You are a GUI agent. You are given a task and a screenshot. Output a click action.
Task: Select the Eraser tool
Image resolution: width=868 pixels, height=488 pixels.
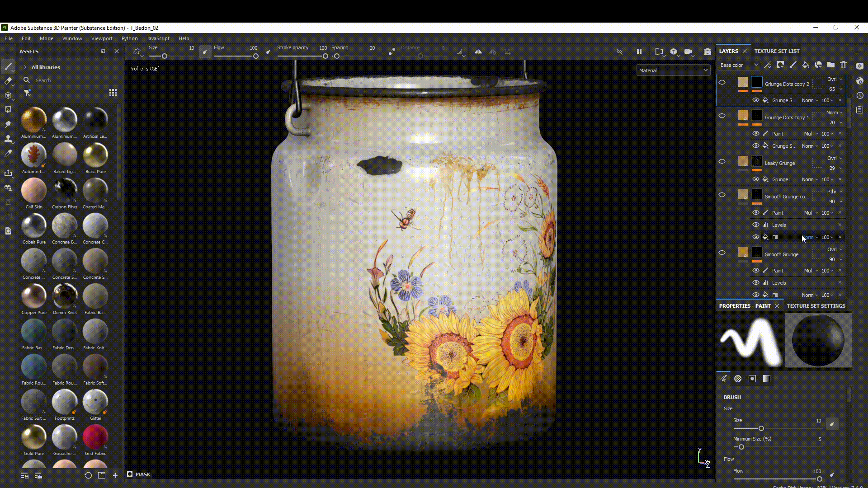[8, 81]
